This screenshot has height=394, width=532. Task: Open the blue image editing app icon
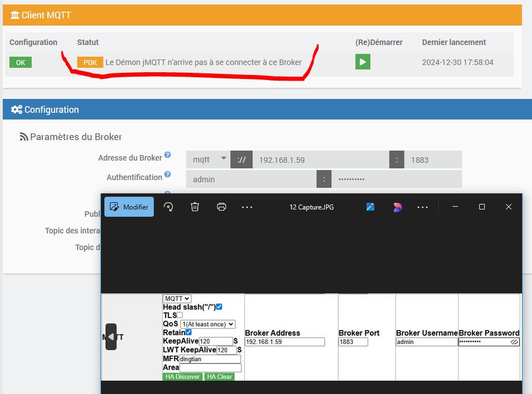pyautogui.click(x=370, y=207)
